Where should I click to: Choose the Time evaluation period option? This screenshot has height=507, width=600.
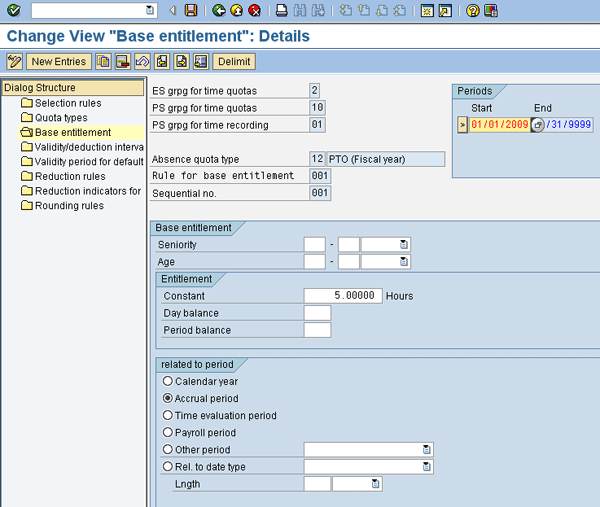[167, 415]
